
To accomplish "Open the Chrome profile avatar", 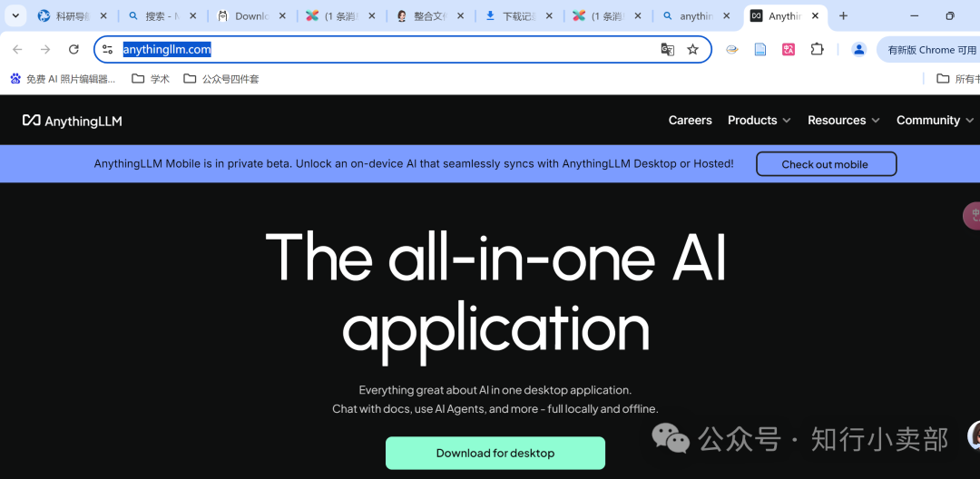I will click(x=859, y=49).
